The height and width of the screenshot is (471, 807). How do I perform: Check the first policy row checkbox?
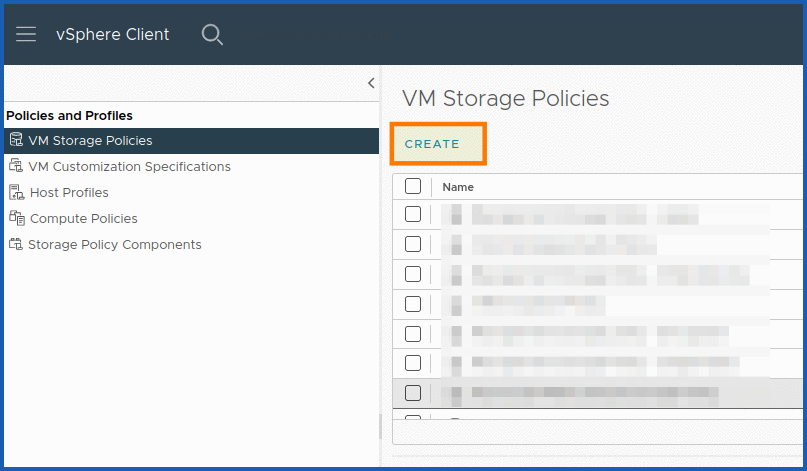[x=413, y=214]
